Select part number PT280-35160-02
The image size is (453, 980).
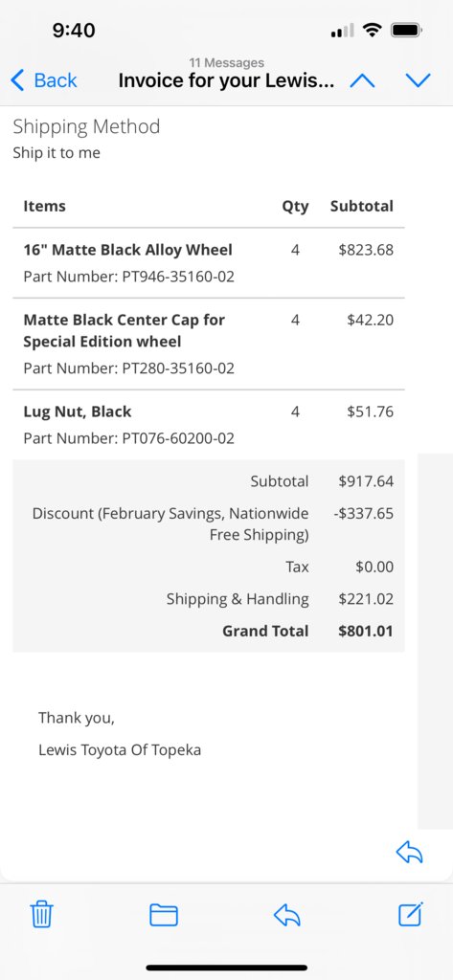click(x=174, y=368)
